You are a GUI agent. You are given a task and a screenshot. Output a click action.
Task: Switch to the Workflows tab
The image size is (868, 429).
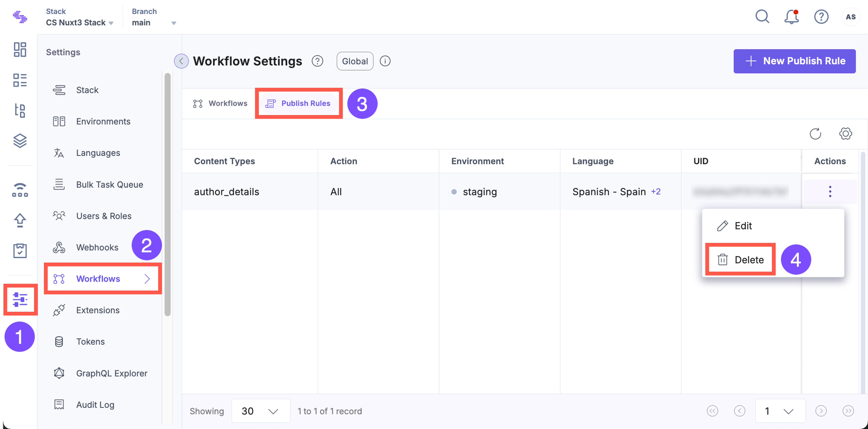[220, 104]
